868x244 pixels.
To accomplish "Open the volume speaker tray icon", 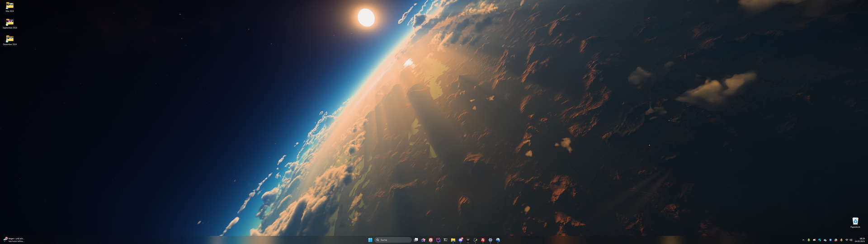I will [851, 240].
